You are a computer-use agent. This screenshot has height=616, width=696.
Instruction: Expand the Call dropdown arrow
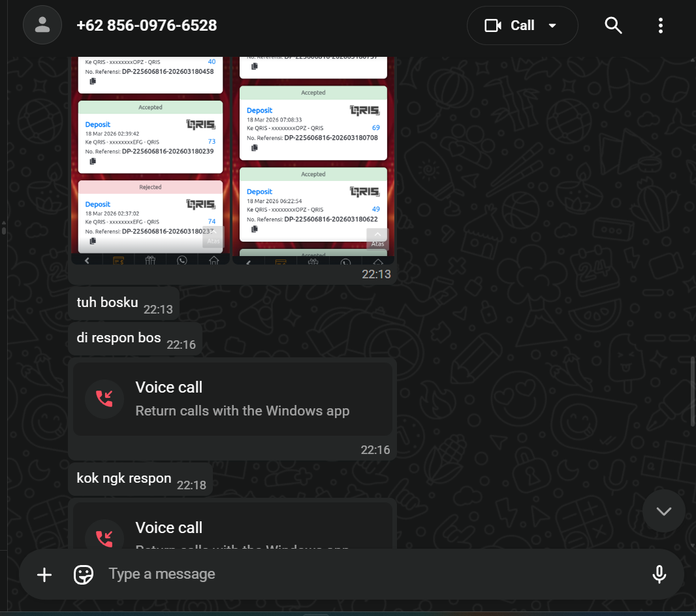tap(552, 25)
